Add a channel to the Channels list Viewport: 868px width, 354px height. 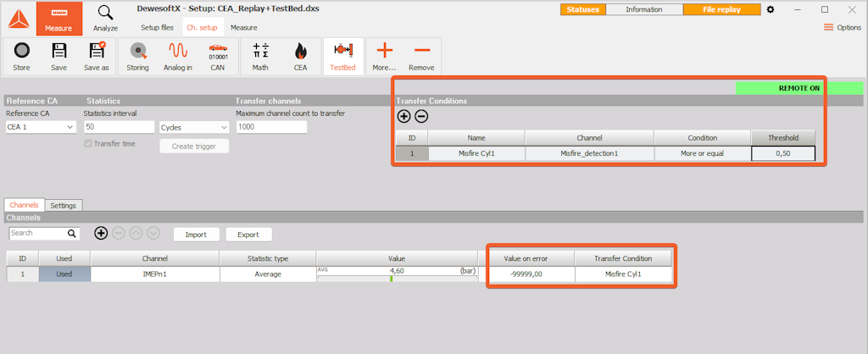(101, 234)
